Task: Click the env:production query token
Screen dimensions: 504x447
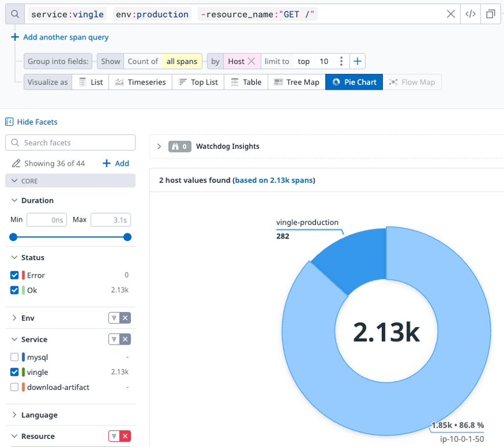Action: pos(152,14)
